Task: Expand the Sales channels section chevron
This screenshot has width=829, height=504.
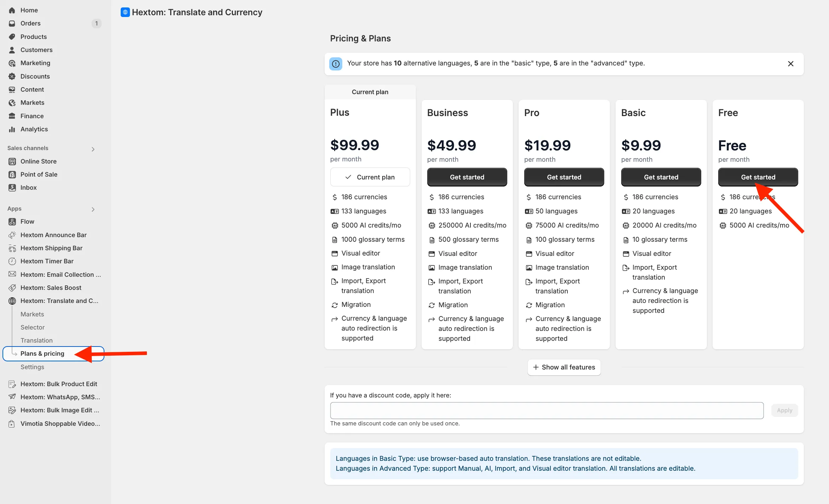Action: click(93, 149)
